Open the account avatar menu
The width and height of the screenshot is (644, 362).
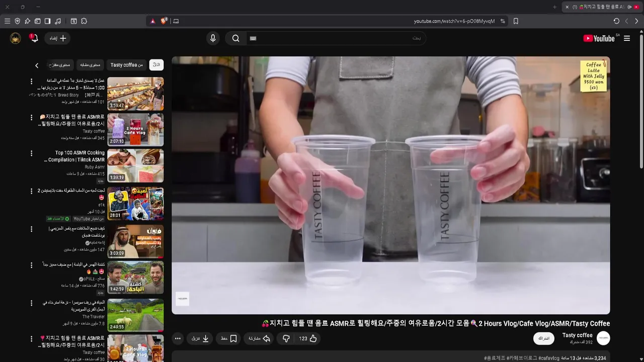(x=16, y=38)
